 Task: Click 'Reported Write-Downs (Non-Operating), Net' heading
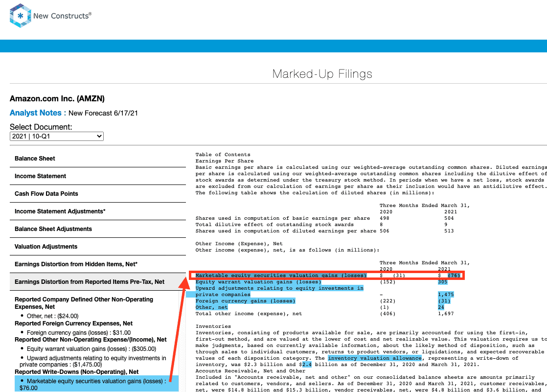pyautogui.click(x=76, y=372)
